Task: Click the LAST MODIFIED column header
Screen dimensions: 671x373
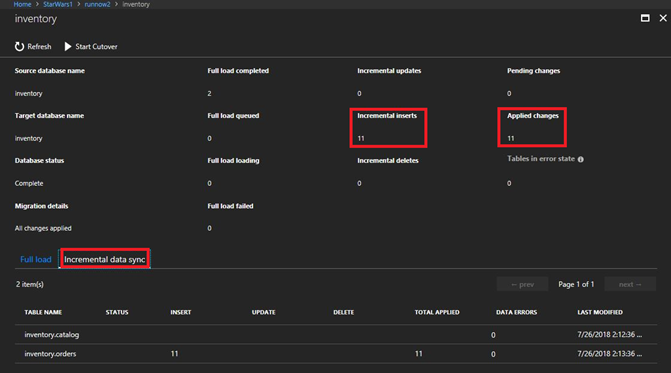Action: tap(600, 312)
